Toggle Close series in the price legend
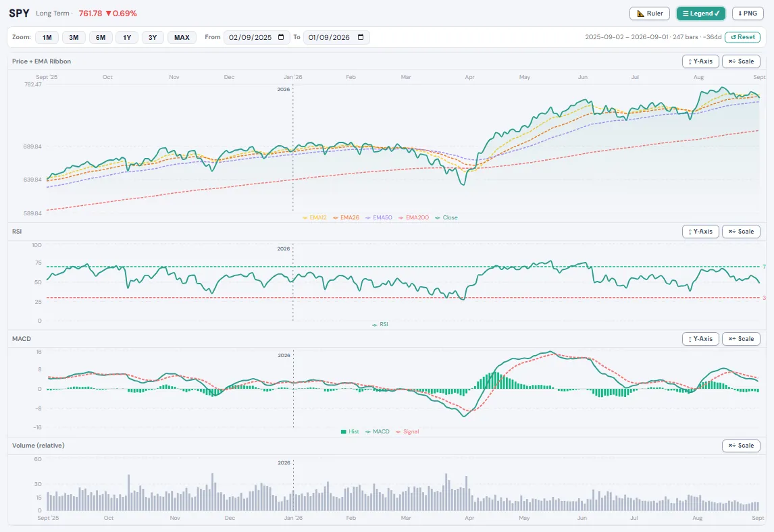This screenshot has height=532, width=774. [446, 217]
